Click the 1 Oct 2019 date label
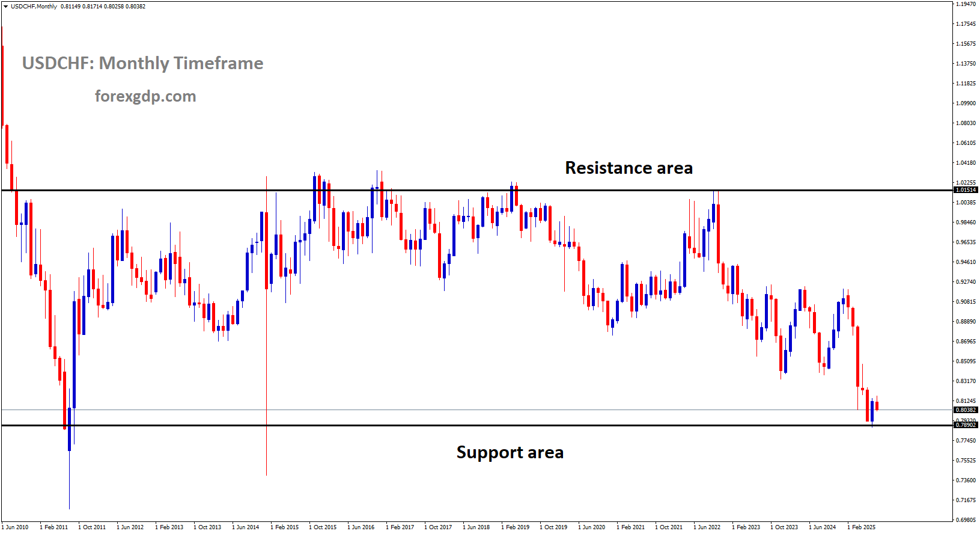The image size is (980, 534). tap(553, 527)
